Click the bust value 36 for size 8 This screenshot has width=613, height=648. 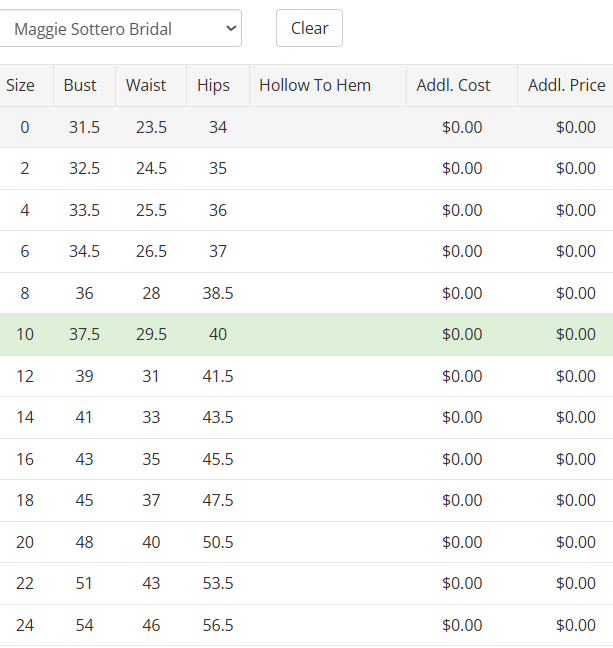84,293
